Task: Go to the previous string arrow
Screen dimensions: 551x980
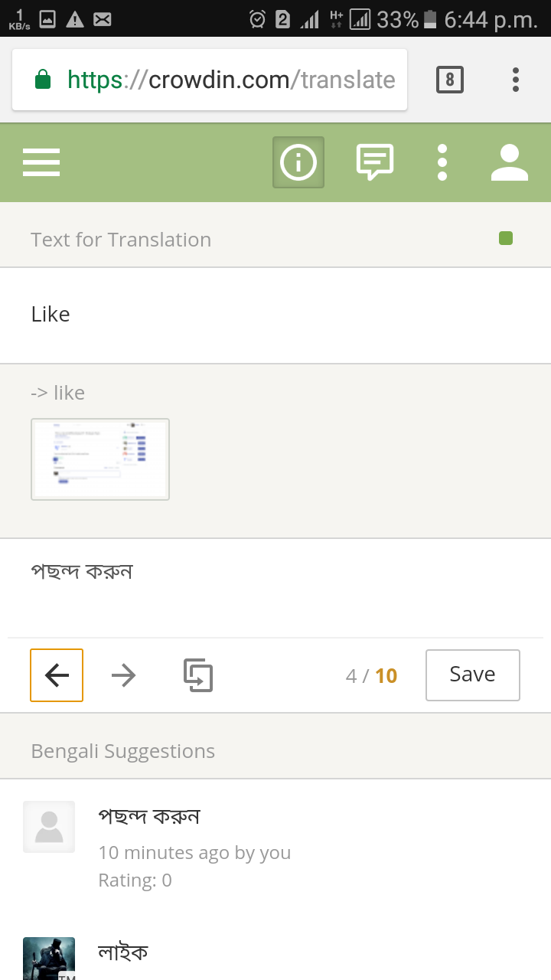Action: coord(57,675)
